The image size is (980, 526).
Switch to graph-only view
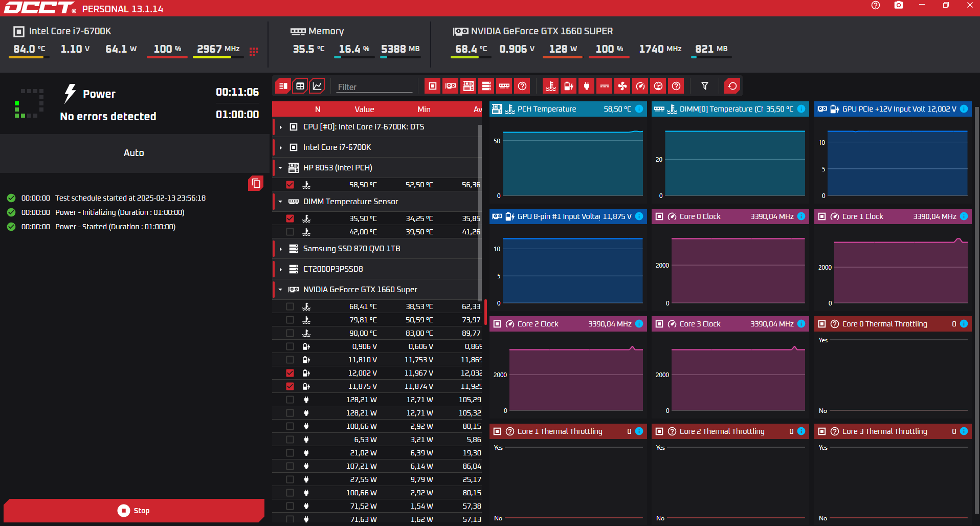coord(318,86)
